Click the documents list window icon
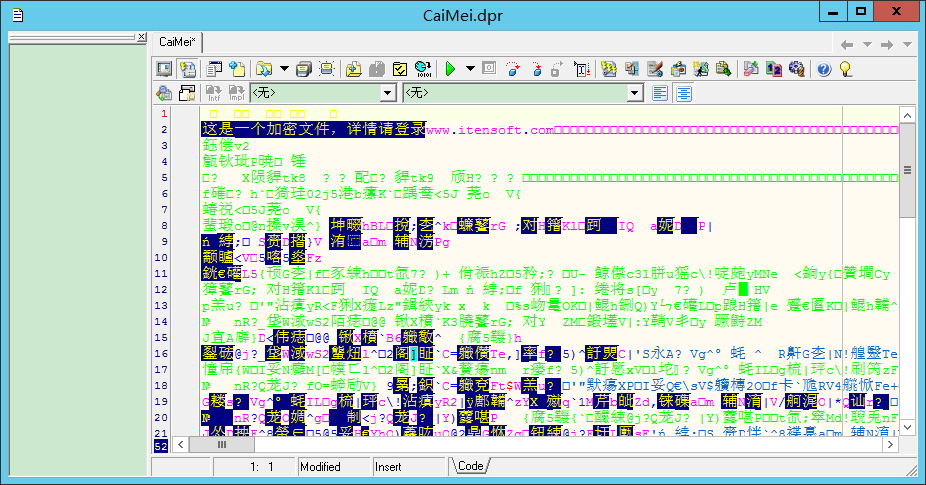 (214, 69)
